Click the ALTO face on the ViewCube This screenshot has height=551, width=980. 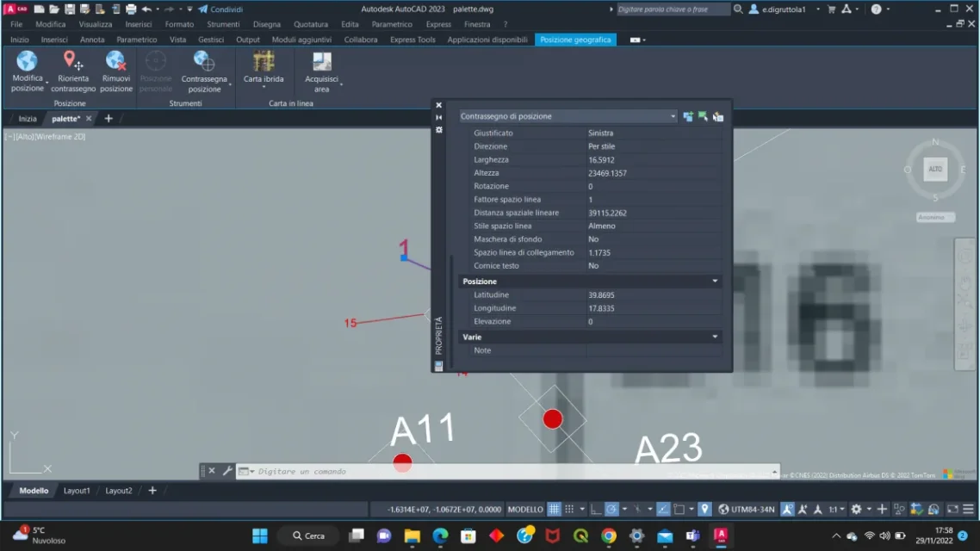tap(935, 170)
